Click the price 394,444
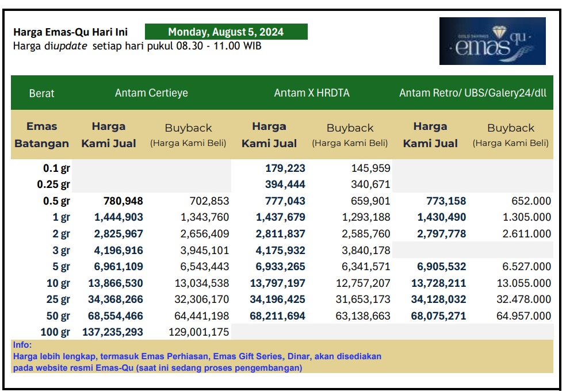Screen dimensions: 566x392 (x=285, y=185)
